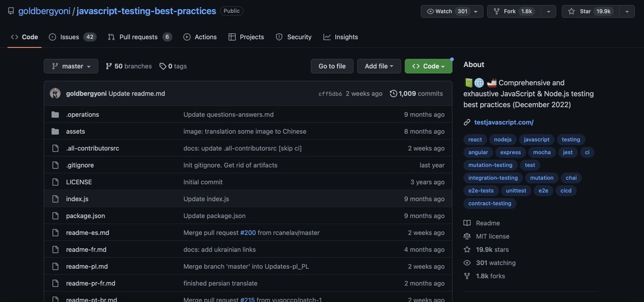Open the Issues tab
Image resolution: width=644 pixels, height=302 pixels.
tap(71, 37)
